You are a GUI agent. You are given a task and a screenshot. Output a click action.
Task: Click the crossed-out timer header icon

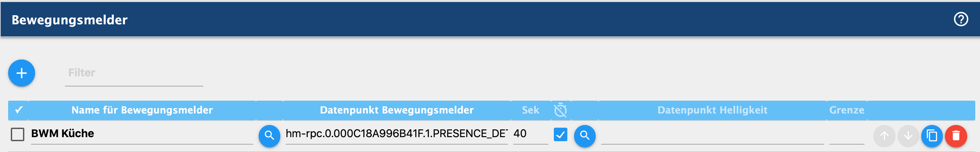[x=560, y=110]
